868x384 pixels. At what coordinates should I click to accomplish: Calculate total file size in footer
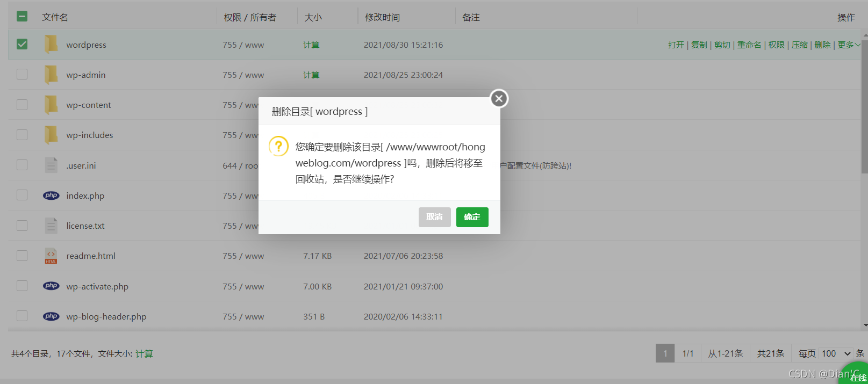click(x=144, y=353)
